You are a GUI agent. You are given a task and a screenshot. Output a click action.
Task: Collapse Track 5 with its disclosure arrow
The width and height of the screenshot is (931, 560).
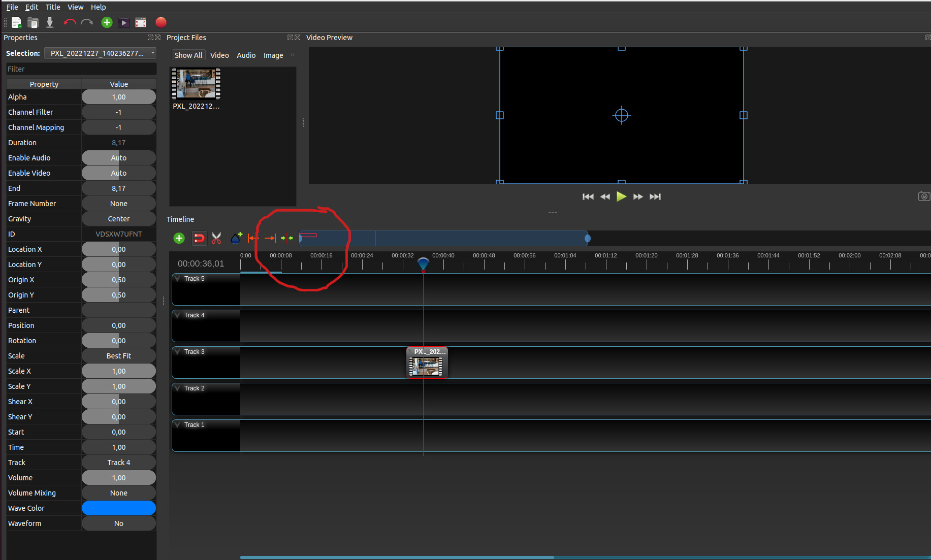point(177,278)
